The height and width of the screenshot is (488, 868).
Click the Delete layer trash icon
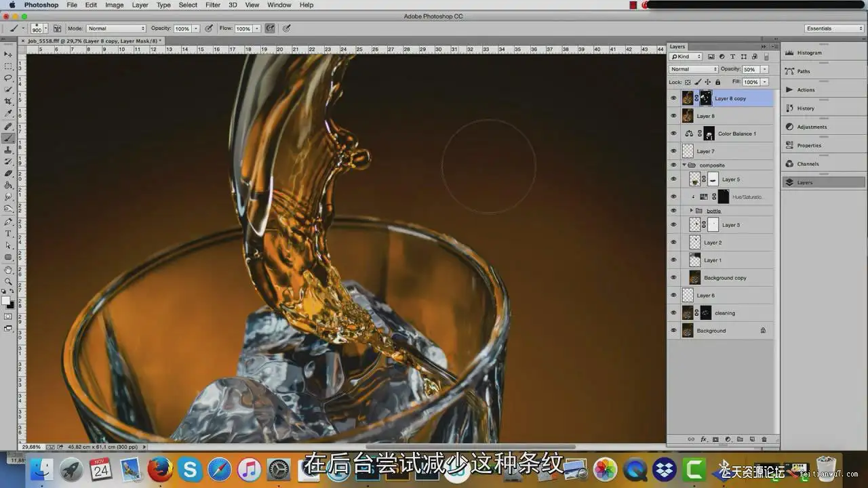click(x=764, y=439)
